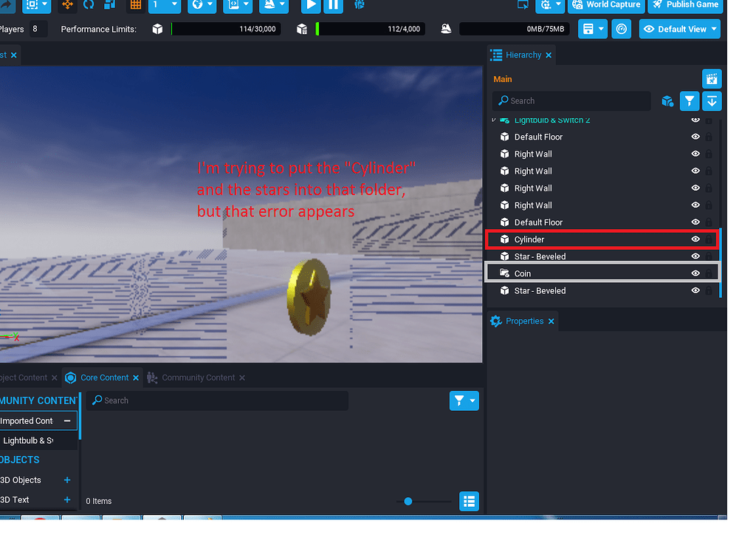756x546 pixels.
Task: Select the Coin folder in Hierarchy
Action: (x=602, y=273)
